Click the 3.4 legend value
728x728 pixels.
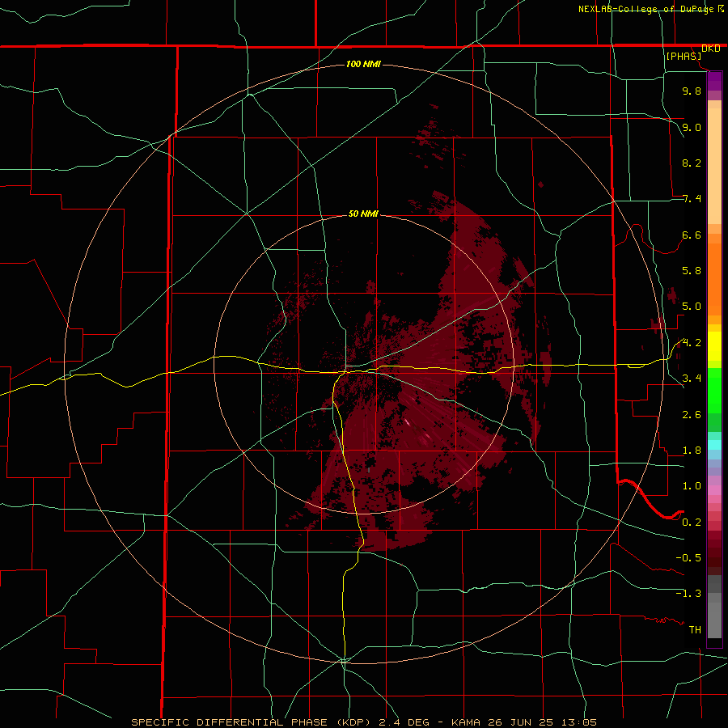[692, 379]
